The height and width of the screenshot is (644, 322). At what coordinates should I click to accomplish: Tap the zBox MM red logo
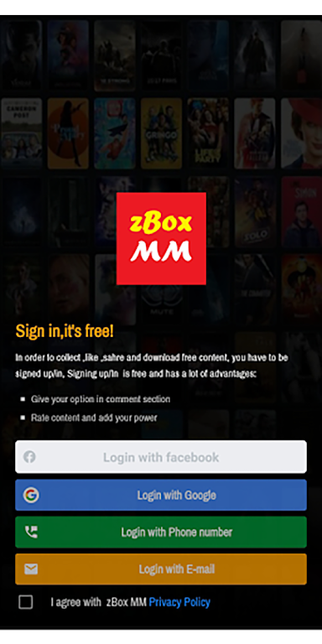(x=161, y=238)
